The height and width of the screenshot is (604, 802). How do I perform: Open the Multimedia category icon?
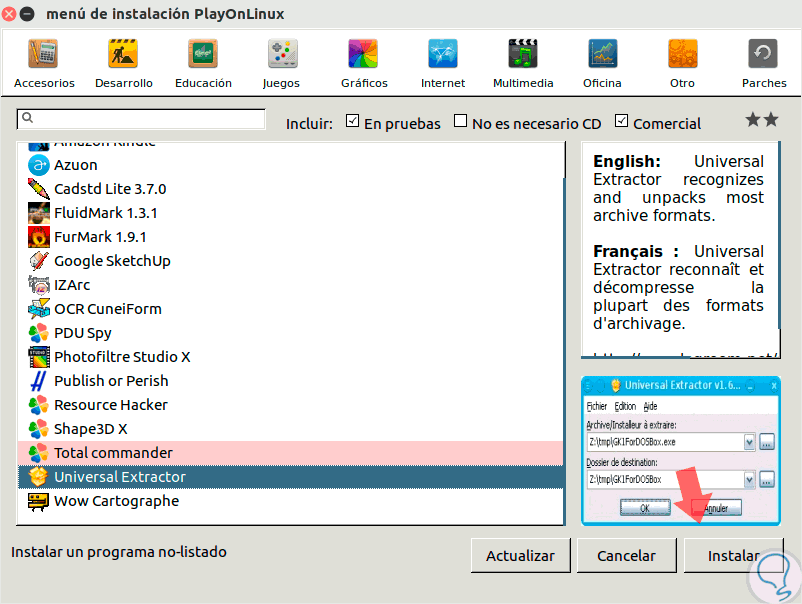point(523,54)
